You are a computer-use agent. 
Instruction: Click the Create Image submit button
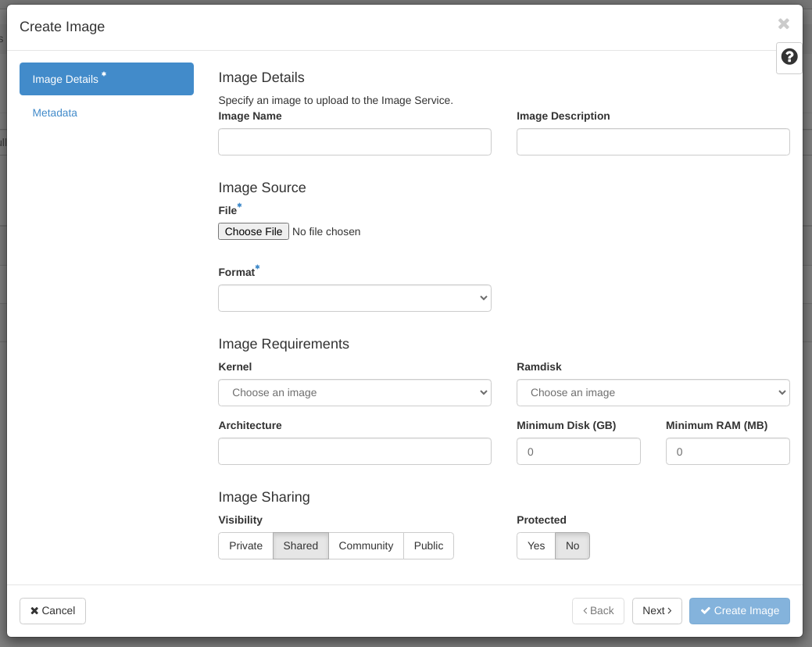tap(739, 610)
